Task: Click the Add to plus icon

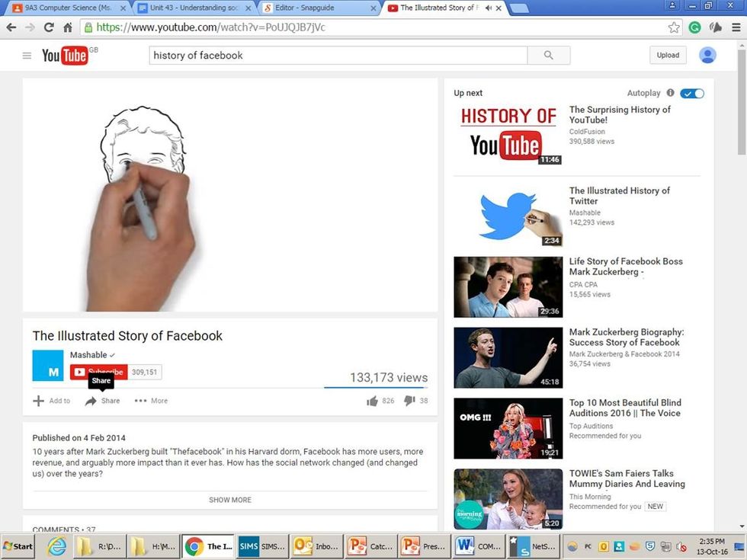Action: coord(38,401)
